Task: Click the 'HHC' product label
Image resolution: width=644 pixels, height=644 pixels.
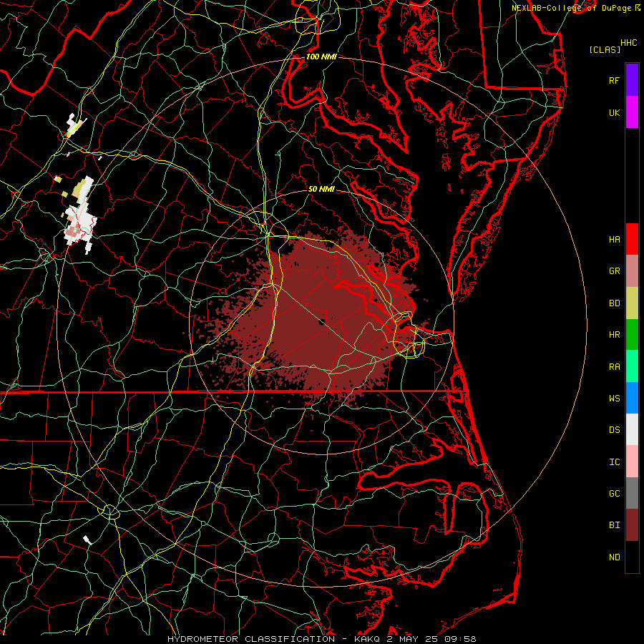Action: coord(628,43)
